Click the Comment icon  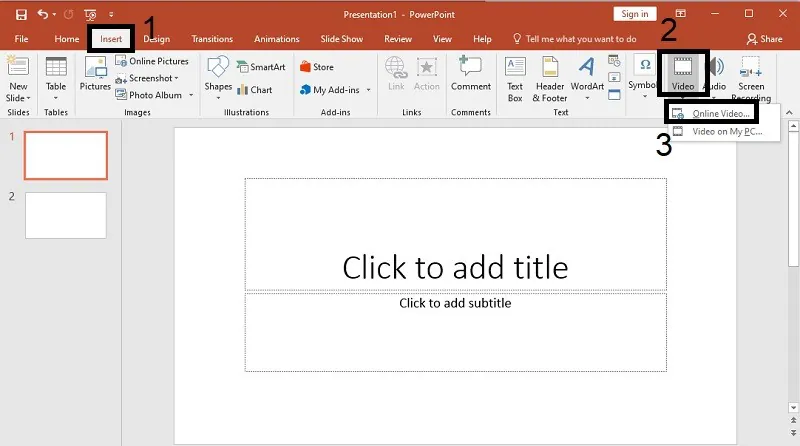(470, 75)
